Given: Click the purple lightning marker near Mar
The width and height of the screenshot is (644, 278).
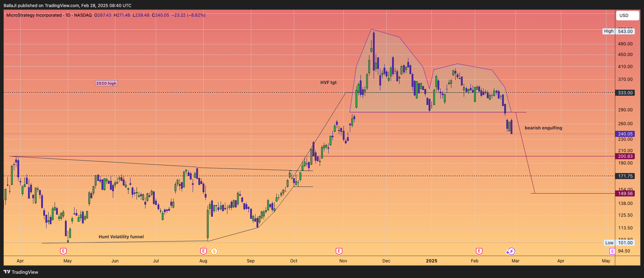Looking at the screenshot, I should [511, 251].
